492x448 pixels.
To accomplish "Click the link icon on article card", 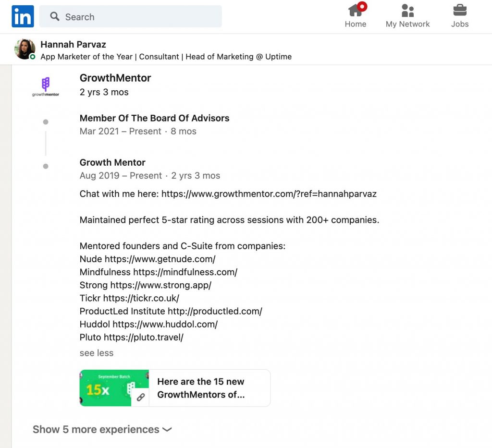I will click(x=140, y=397).
